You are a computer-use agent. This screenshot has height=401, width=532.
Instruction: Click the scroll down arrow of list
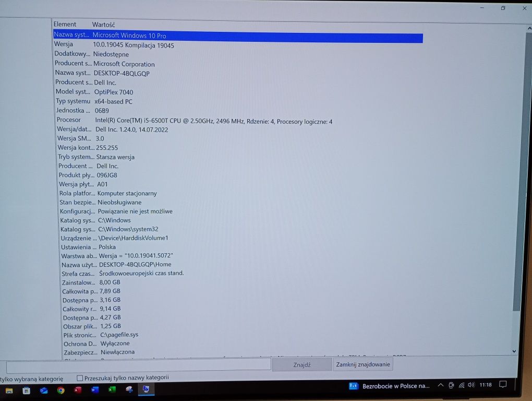(514, 351)
